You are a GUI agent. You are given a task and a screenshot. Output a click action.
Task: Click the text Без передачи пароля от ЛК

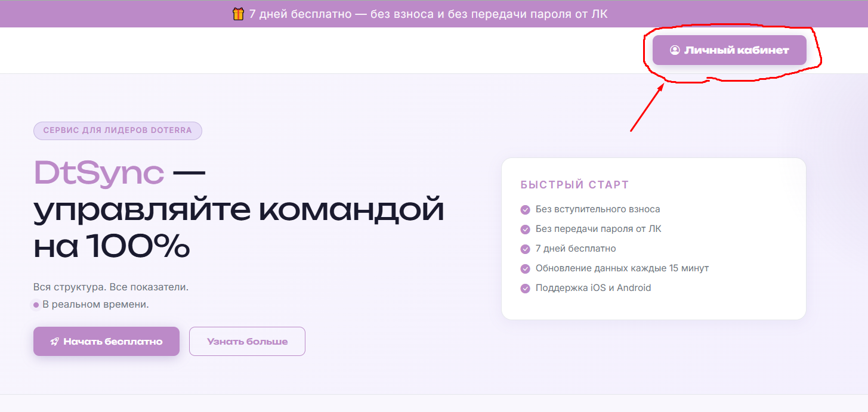[598, 229]
